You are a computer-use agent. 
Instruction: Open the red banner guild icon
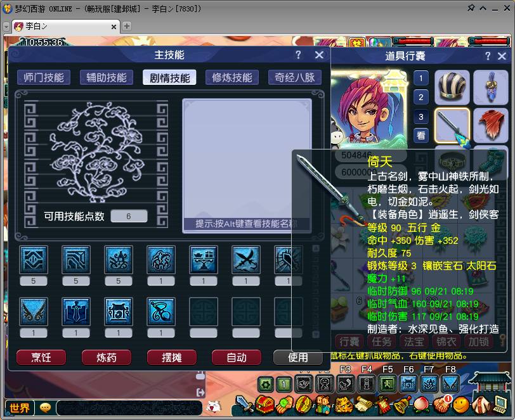[383, 405]
